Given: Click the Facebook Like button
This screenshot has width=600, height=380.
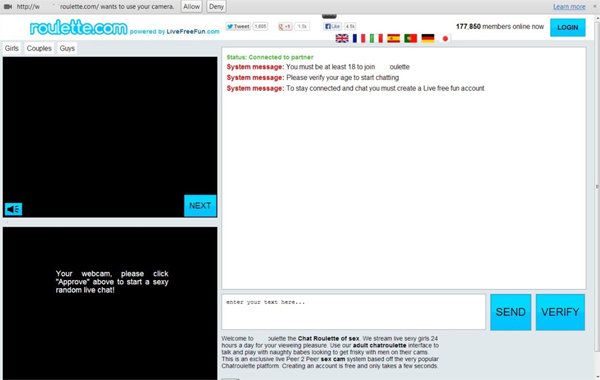Looking at the screenshot, I should [x=333, y=26].
